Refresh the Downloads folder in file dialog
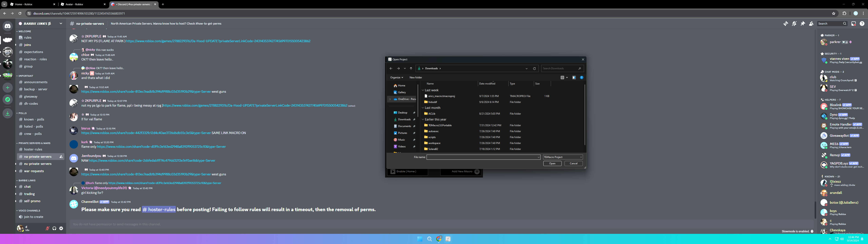Screen dimensions: 868x244 (534, 68)
